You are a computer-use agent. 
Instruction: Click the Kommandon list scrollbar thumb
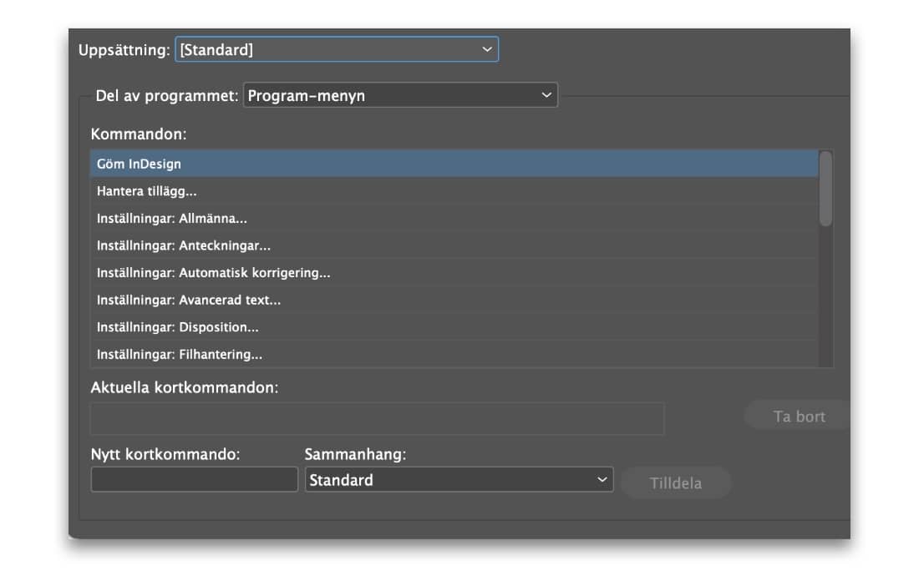point(825,189)
